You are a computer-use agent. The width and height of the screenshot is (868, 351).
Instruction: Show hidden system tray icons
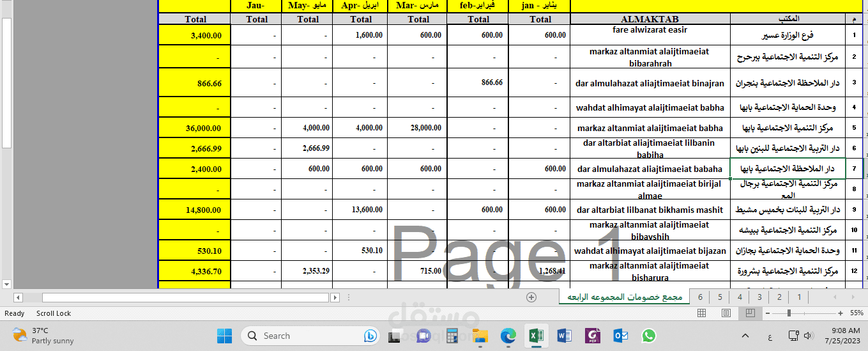coord(745,336)
